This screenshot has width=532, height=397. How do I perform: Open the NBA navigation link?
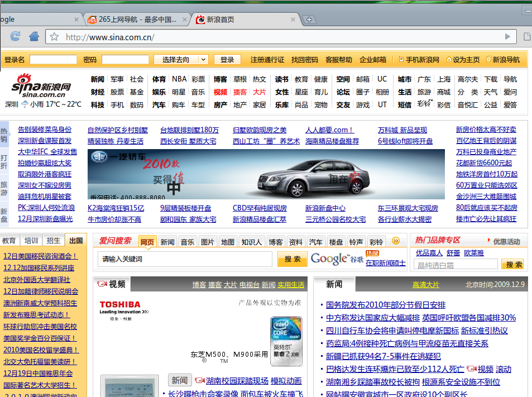(179, 79)
